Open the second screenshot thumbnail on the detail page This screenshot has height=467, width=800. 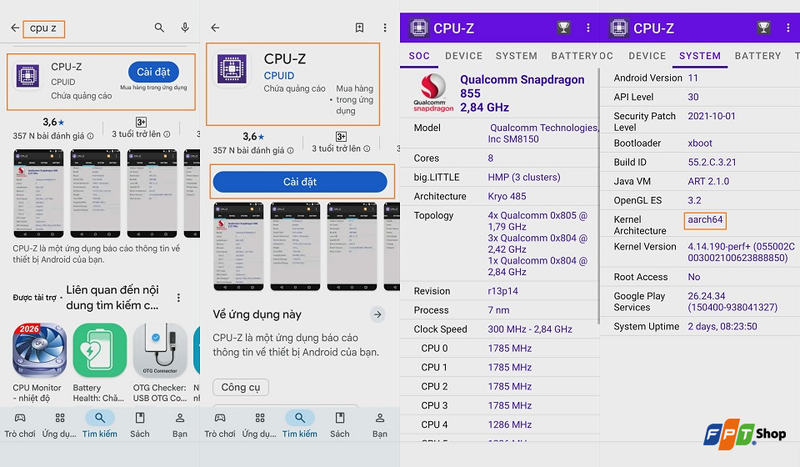point(295,247)
